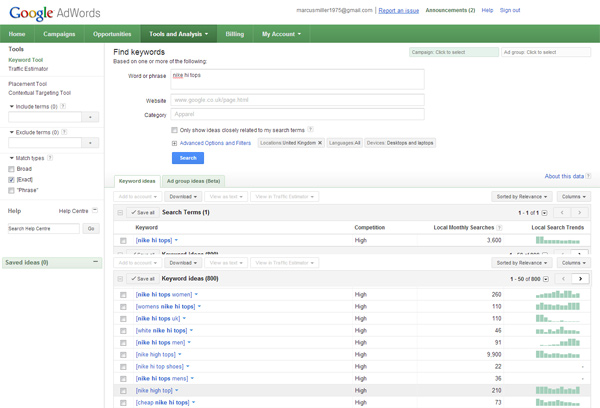Collapse Saved ideas panel minus icon
This screenshot has height=408, width=600.
[x=96, y=262]
